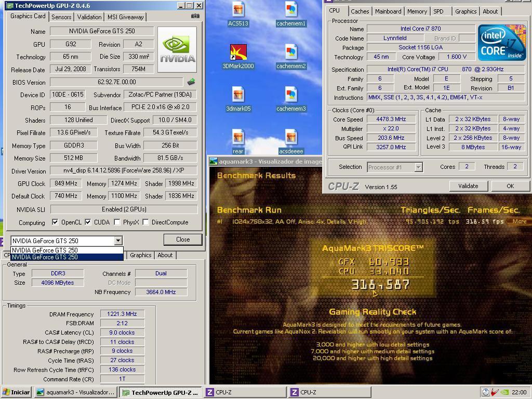Activate the first CPU-Z taskbar button
Image resolution: width=532 pixels, height=399 pixels.
coord(246,392)
